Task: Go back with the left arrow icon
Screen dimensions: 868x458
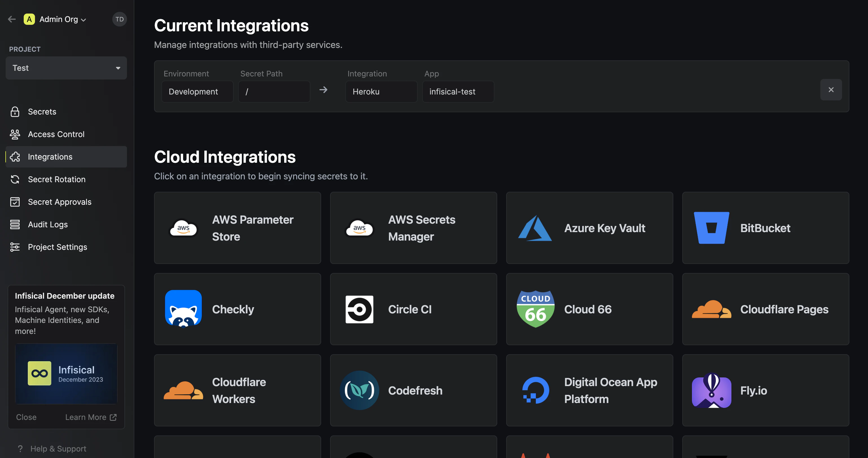Action: 12,19
